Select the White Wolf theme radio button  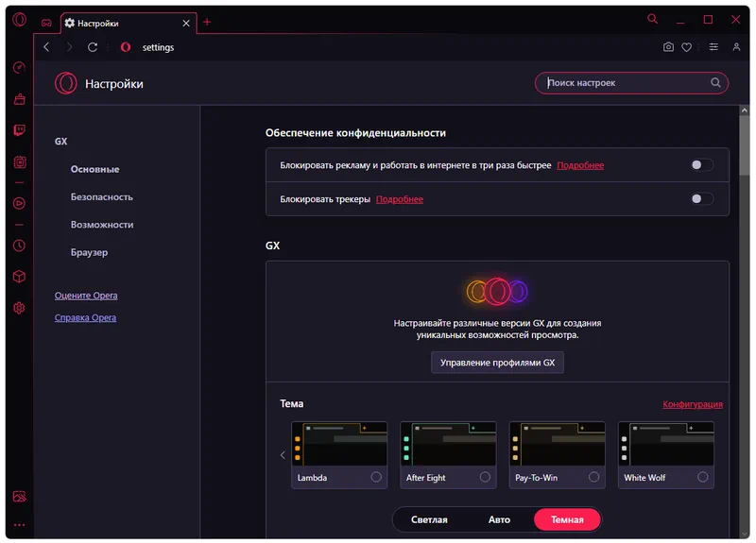coord(703,477)
